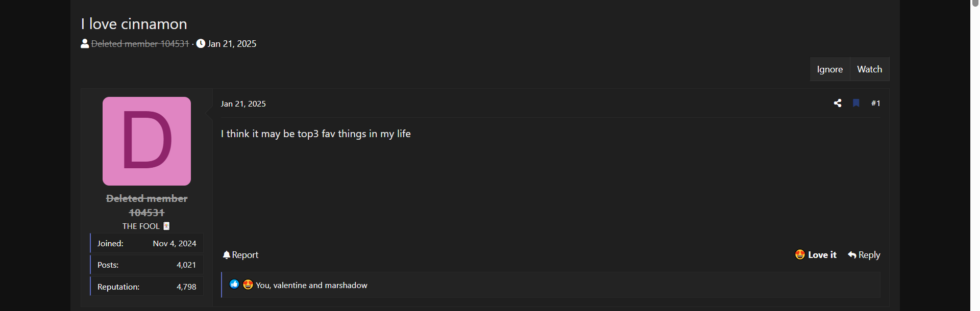Toggle Watch for this thread
This screenshot has height=311, width=980.
tap(869, 69)
